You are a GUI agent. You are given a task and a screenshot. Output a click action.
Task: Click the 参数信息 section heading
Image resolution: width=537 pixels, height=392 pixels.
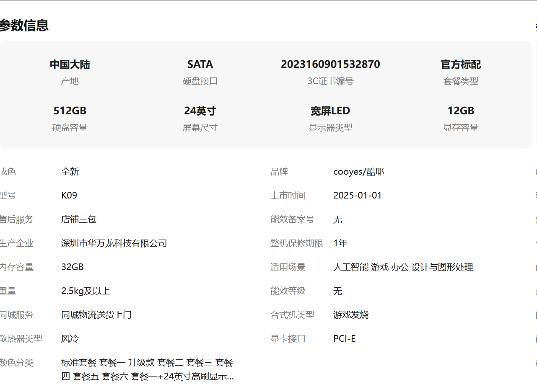pyautogui.click(x=24, y=26)
